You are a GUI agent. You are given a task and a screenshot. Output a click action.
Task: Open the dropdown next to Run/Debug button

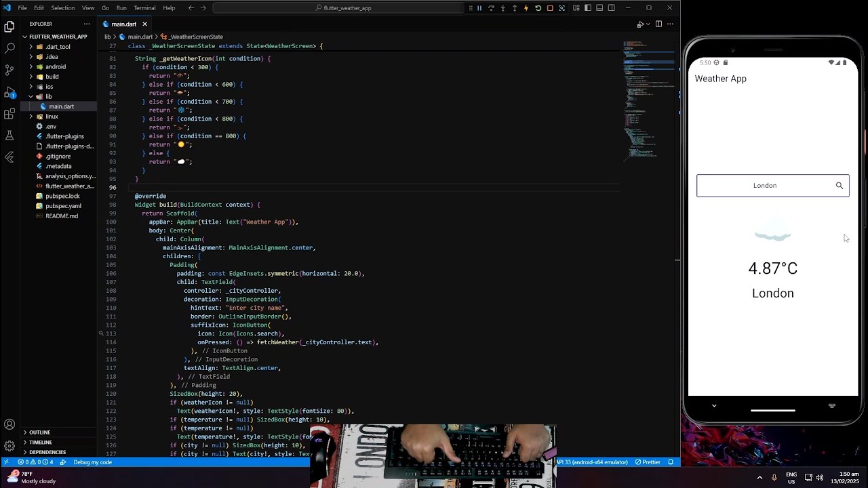point(648,24)
